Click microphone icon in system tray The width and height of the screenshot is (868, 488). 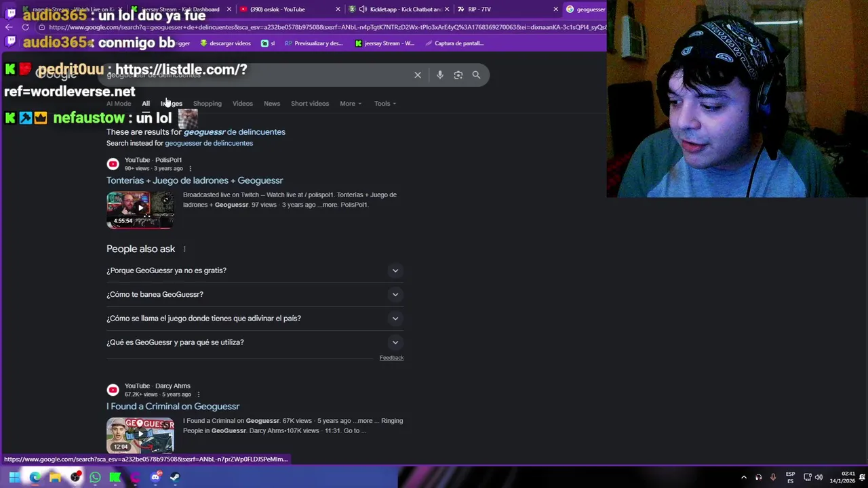point(772,477)
